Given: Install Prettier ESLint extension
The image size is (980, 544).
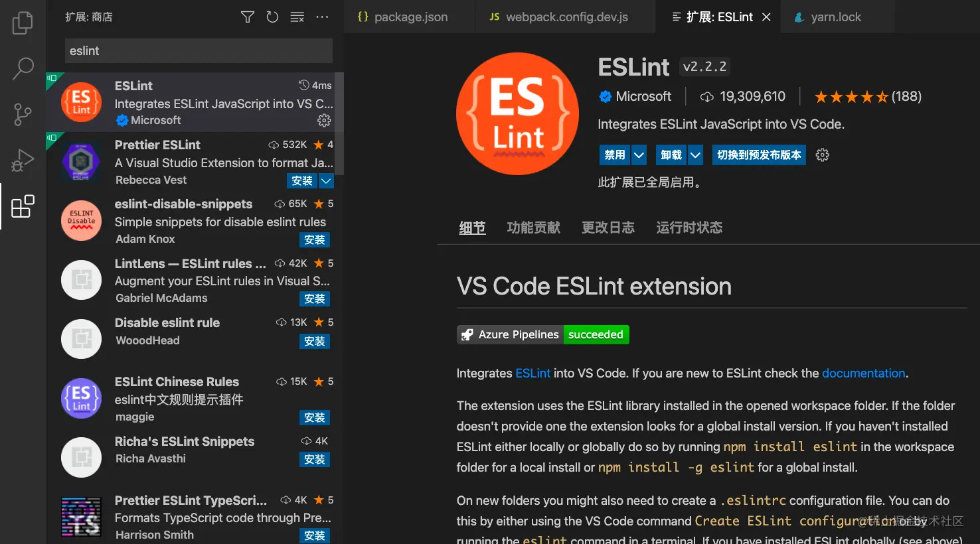Looking at the screenshot, I should [x=302, y=180].
